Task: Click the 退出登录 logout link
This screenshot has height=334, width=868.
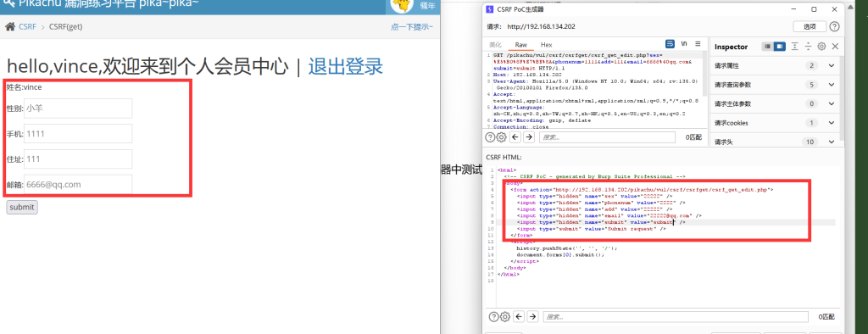Action: click(x=346, y=66)
